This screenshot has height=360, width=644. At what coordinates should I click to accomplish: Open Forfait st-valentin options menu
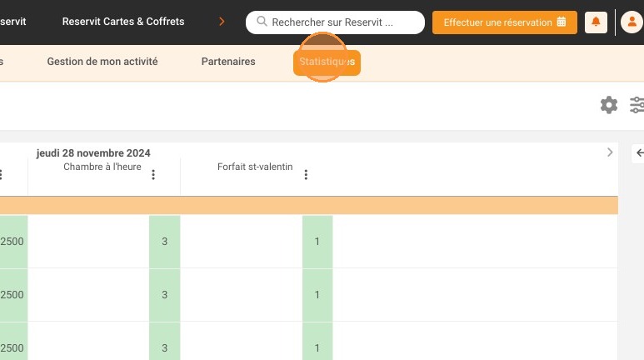306,175
